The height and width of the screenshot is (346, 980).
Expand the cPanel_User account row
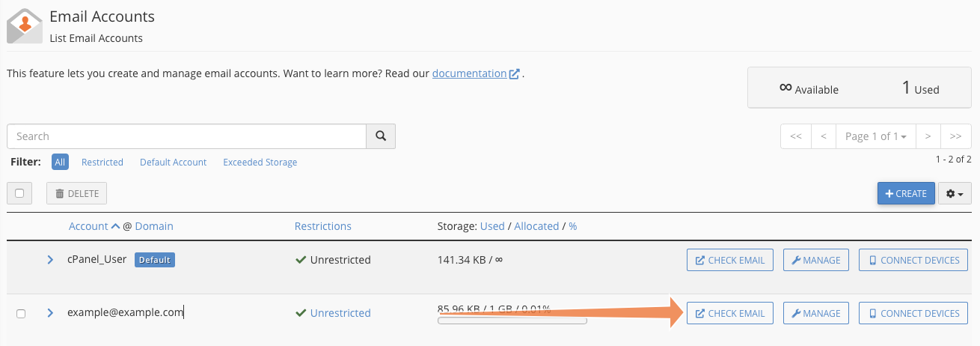click(x=50, y=260)
